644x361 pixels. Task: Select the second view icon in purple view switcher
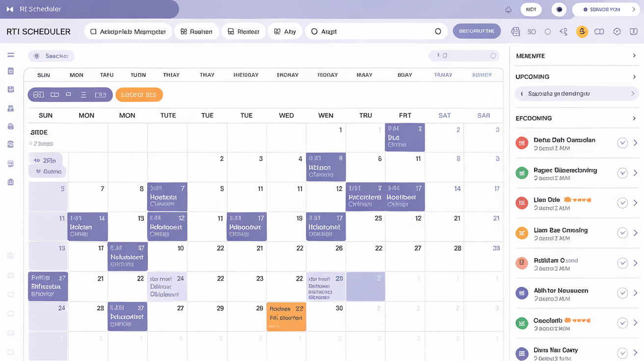point(54,95)
